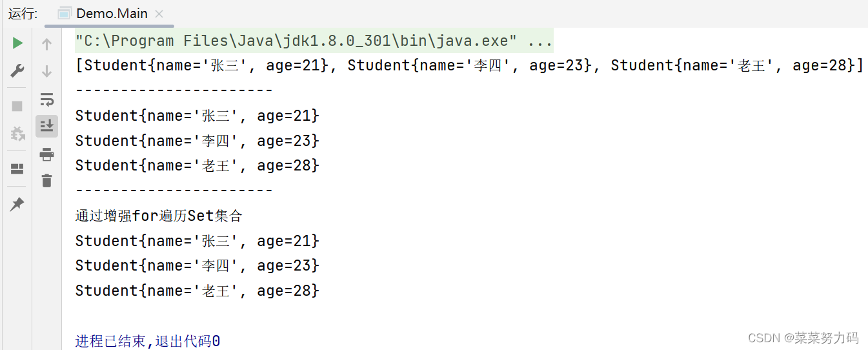Toggle soft-wrap for console output

(x=46, y=99)
